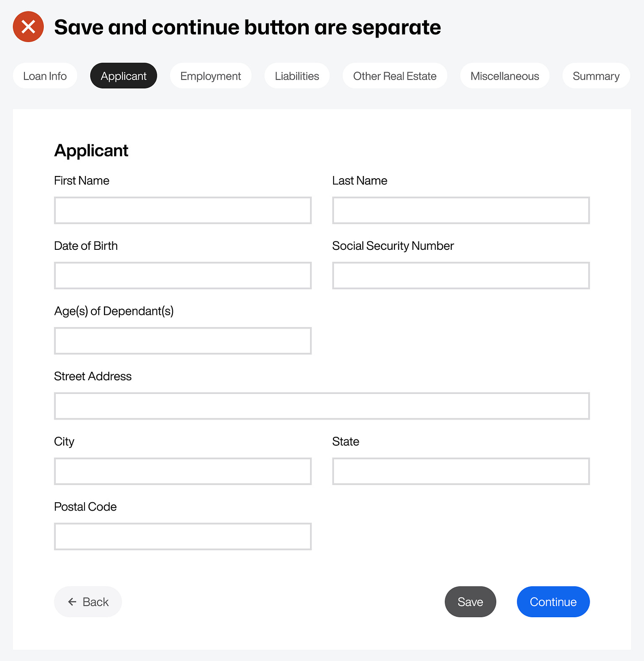Focus the Postal Code field

(183, 536)
